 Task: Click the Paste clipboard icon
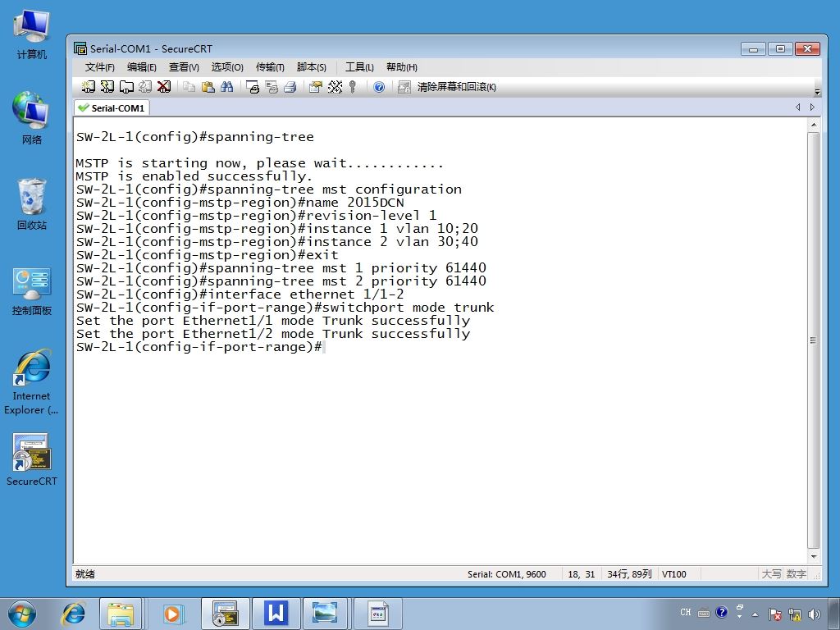208,87
